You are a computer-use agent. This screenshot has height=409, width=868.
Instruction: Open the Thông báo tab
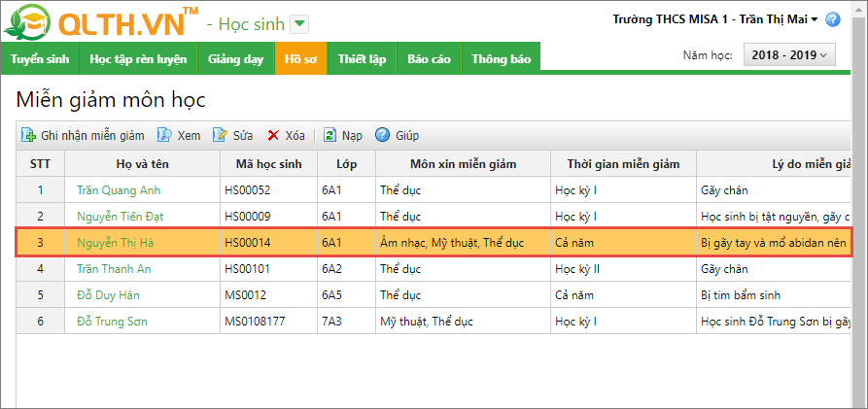click(501, 59)
